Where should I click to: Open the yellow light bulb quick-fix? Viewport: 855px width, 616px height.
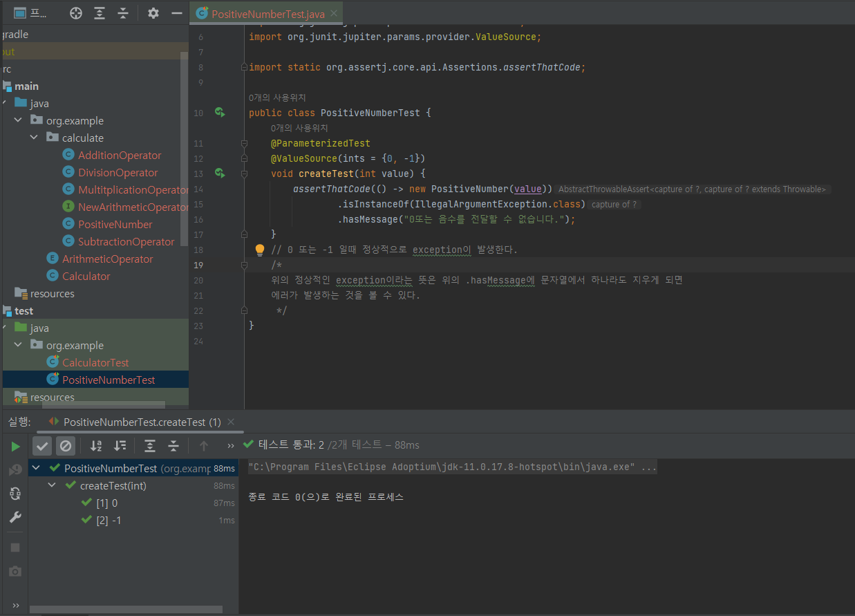pyautogui.click(x=260, y=250)
